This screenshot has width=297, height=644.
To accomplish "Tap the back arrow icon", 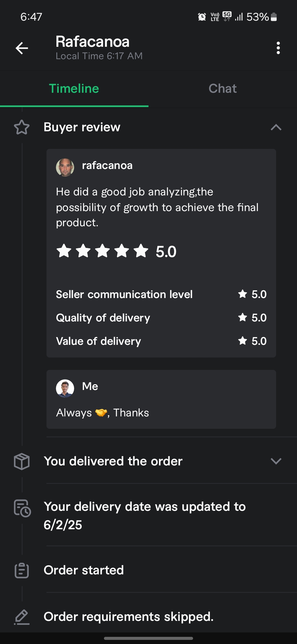I will point(22,48).
